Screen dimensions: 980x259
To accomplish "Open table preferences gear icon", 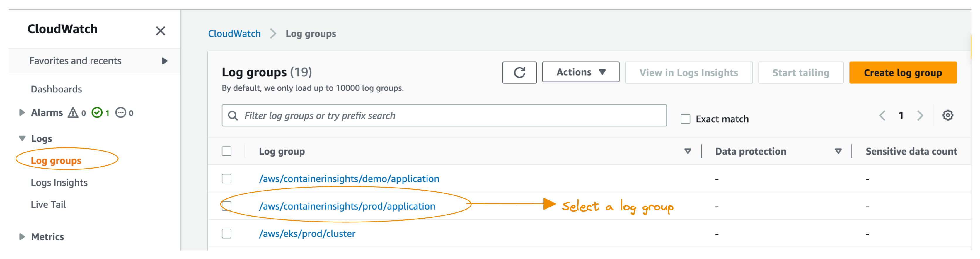I will pyautogui.click(x=948, y=115).
